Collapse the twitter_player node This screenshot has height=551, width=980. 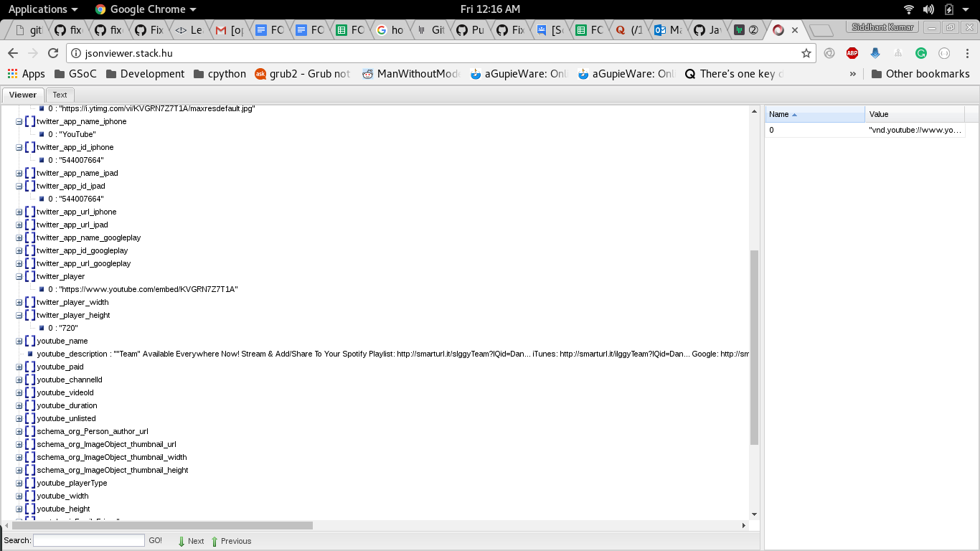point(19,276)
